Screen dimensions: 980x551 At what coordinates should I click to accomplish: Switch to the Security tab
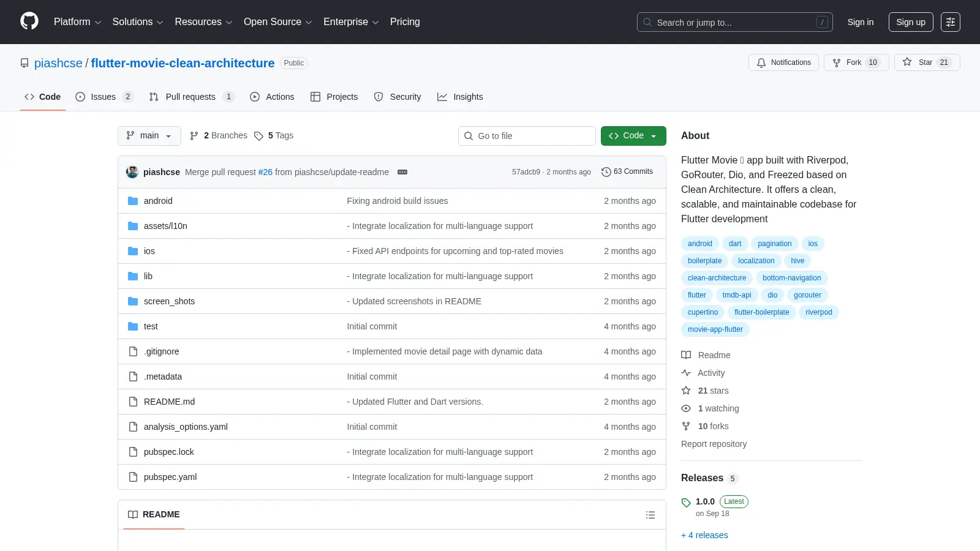(398, 97)
